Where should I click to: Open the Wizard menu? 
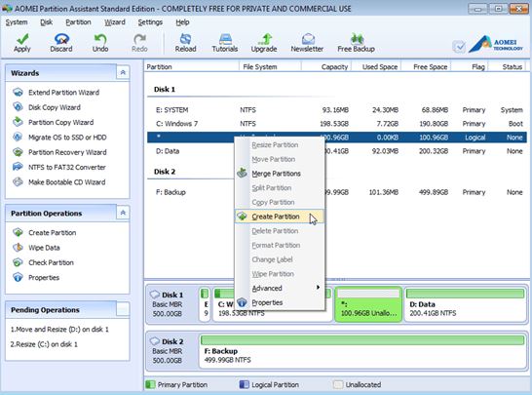pyautogui.click(x=115, y=22)
